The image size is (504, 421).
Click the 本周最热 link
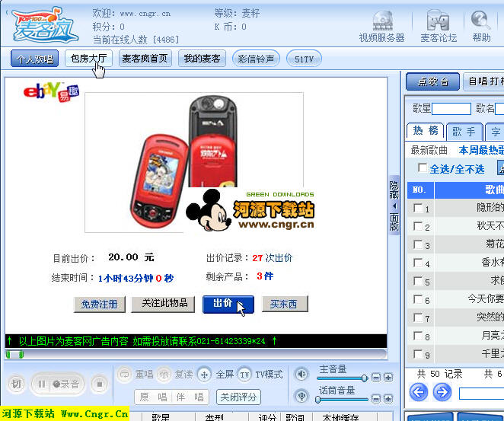481,150
